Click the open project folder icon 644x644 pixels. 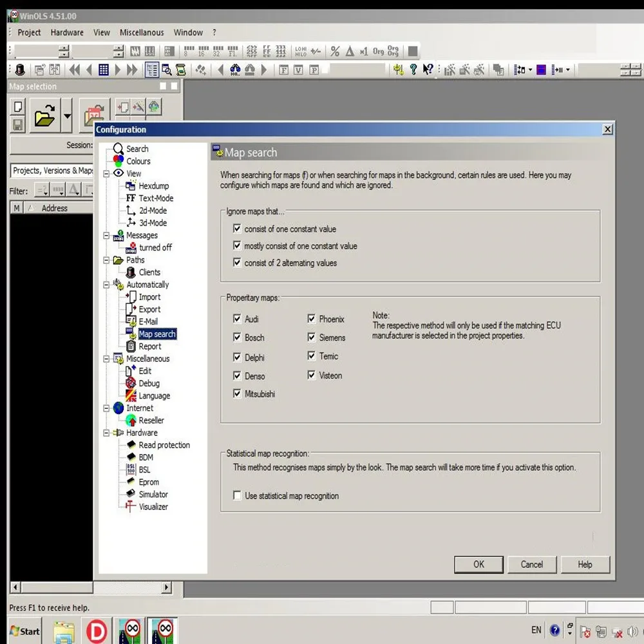(44, 117)
